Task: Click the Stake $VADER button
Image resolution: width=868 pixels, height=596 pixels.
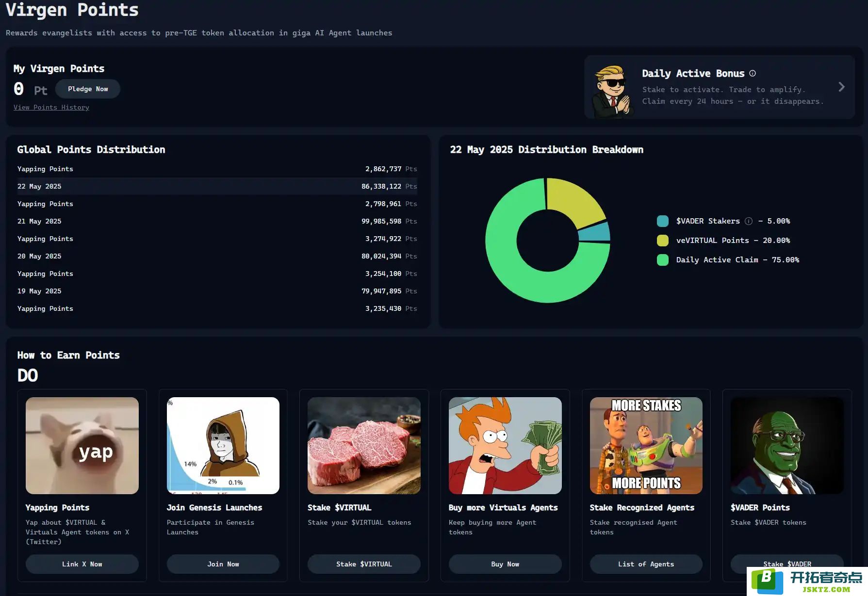Action: coord(787,564)
